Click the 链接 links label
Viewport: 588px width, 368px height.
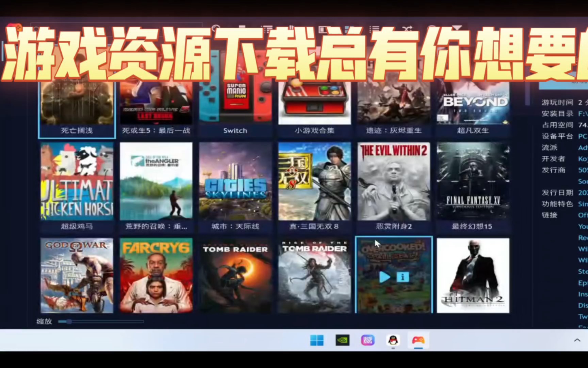[x=550, y=215]
